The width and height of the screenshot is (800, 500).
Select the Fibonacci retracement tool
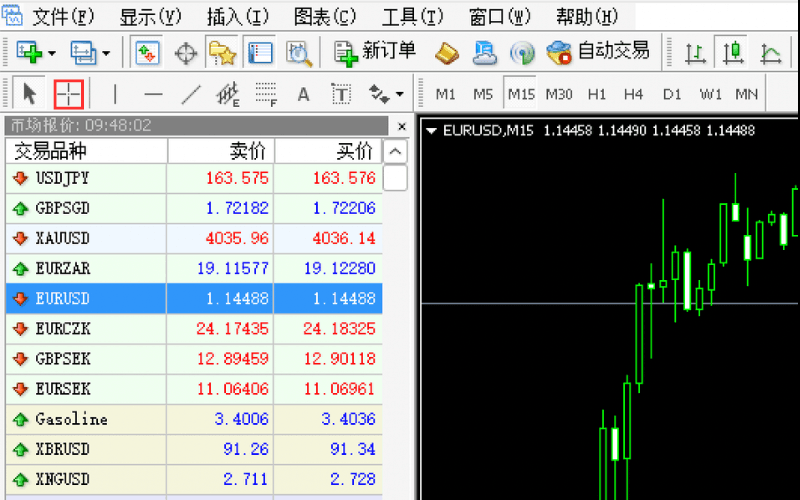click(266, 94)
